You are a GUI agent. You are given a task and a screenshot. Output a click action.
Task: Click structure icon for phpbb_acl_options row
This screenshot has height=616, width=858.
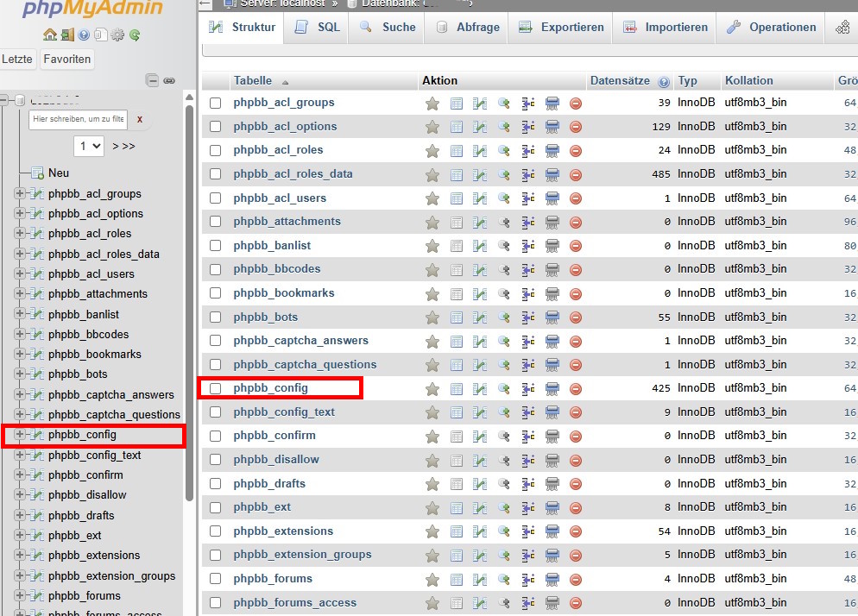click(x=481, y=127)
